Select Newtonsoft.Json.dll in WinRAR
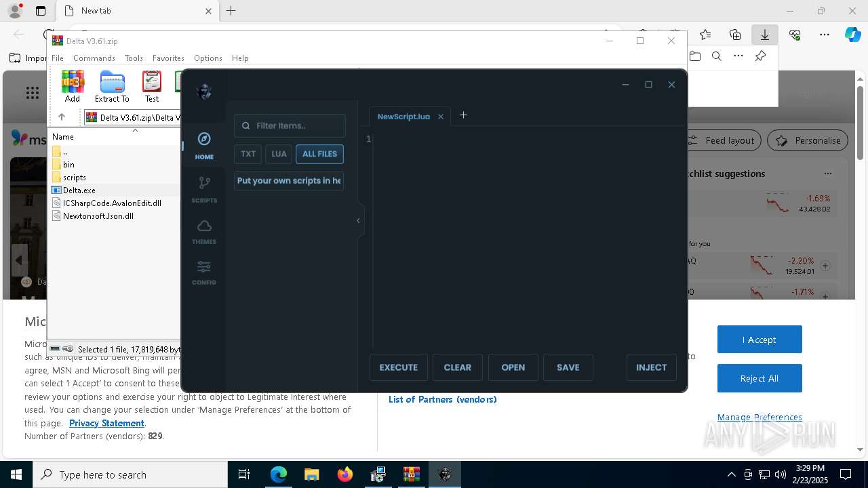Screen dimensions: 868x488 pos(98,216)
